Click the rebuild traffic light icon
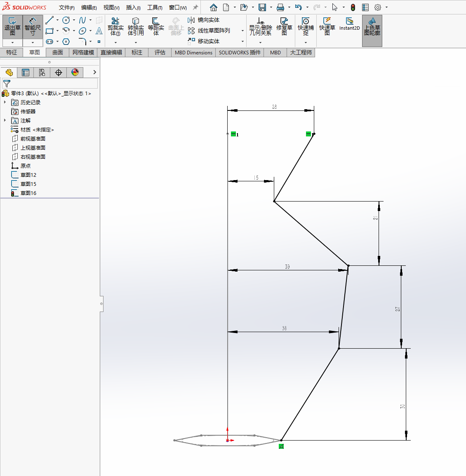466x476 pixels. click(x=353, y=7)
